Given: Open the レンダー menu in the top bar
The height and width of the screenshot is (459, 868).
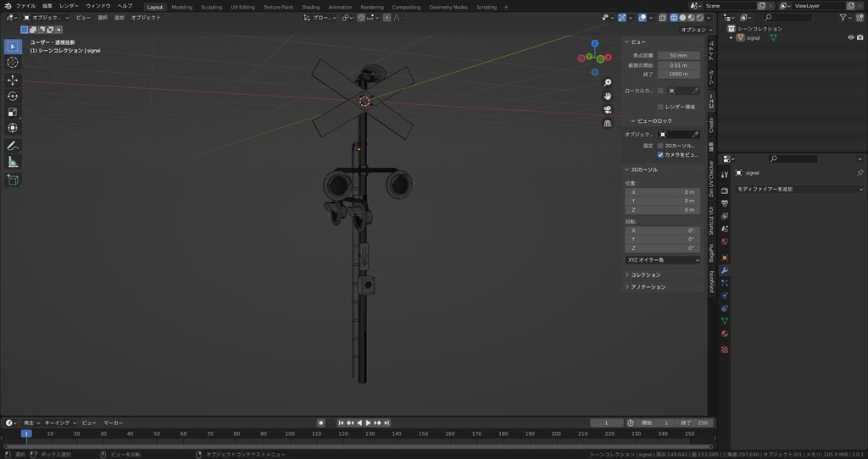Looking at the screenshot, I should click(69, 6).
